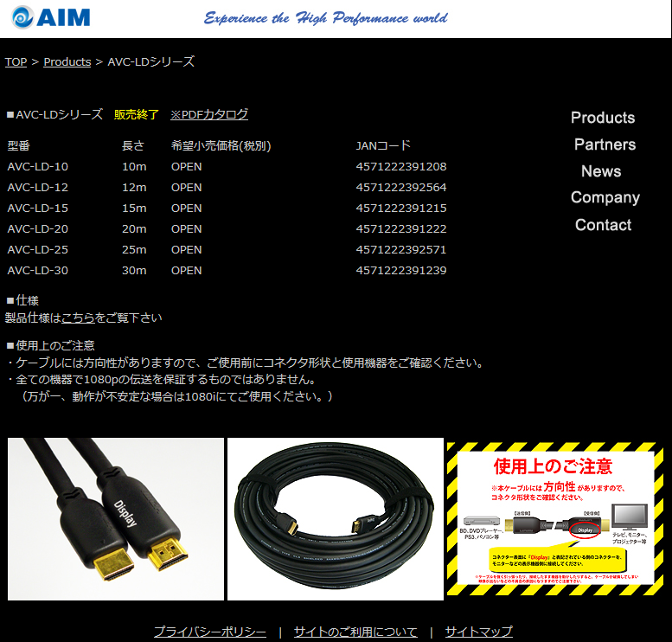View the coiled cable product photo
Viewport: 672px width, 642px height.
click(336, 519)
